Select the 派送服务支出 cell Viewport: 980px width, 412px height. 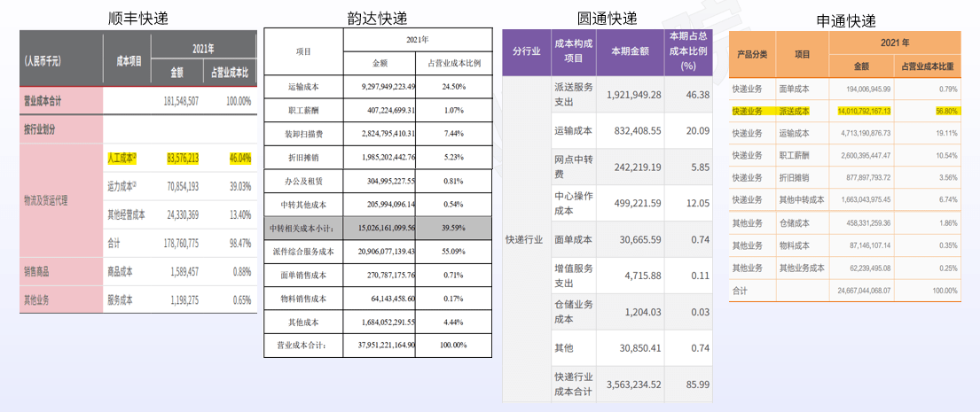pyautogui.click(x=574, y=94)
